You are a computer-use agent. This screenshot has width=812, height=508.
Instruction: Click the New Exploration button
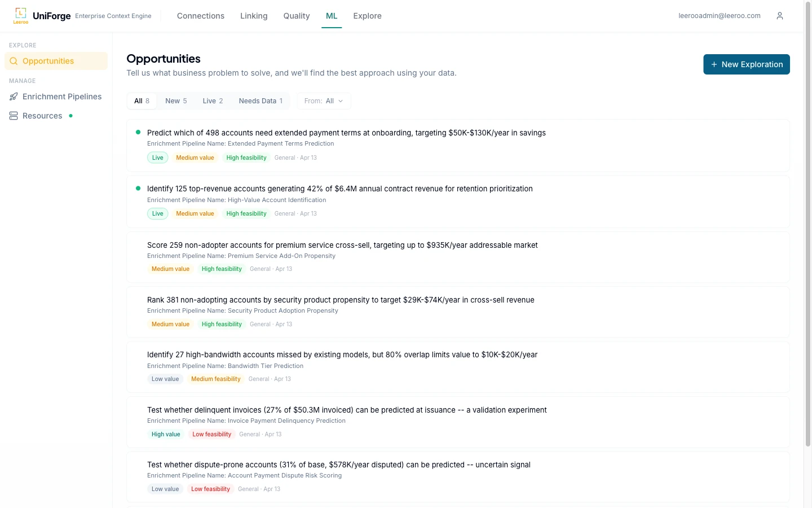point(746,64)
